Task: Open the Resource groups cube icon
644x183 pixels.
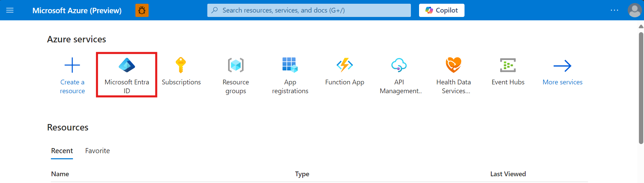Action: 236,65
